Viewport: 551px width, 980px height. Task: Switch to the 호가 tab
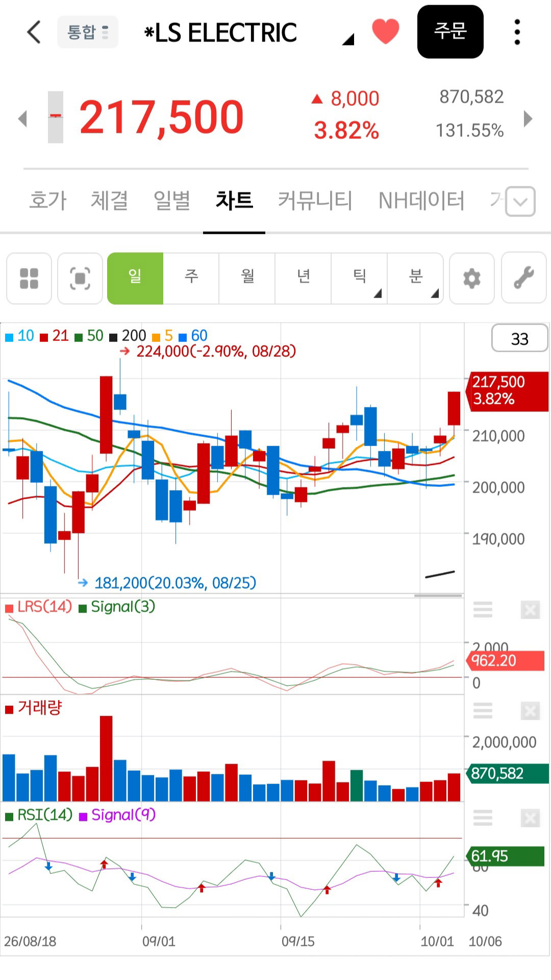pos(48,200)
